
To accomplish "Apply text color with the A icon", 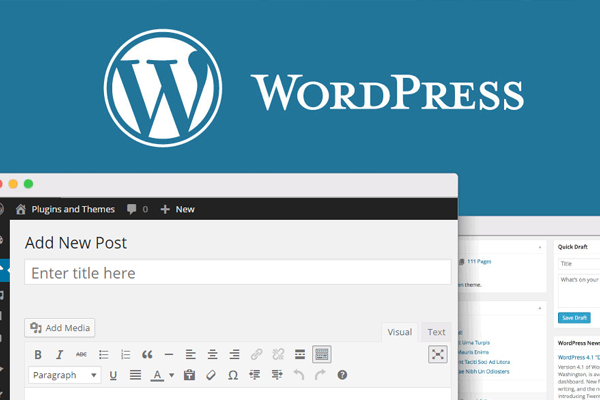I will 157,375.
